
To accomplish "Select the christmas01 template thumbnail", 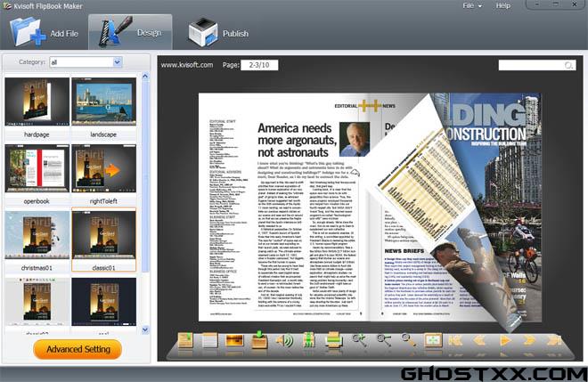I will 37,235.
